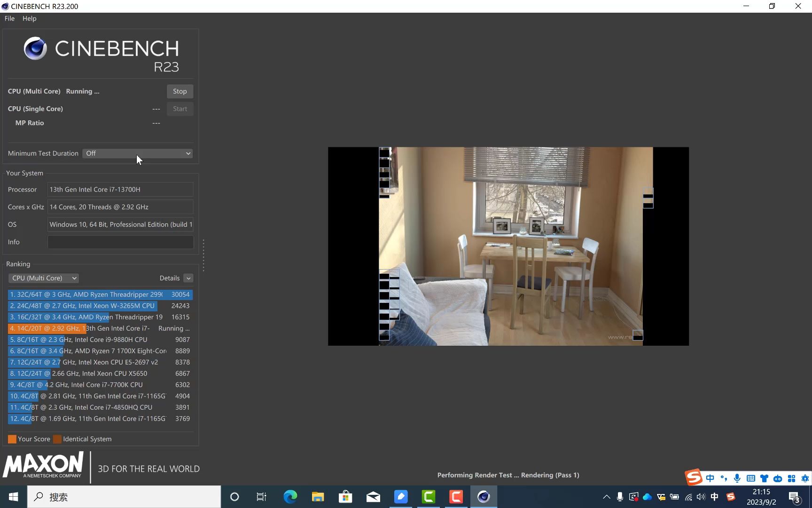The height and width of the screenshot is (508, 812).
Task: Launch Microsoft Edge from the taskbar
Action: 290,497
